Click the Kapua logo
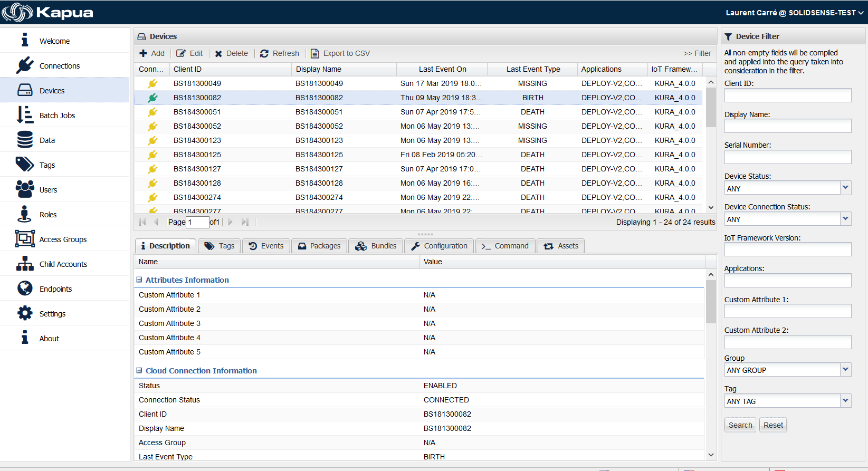 (47, 12)
